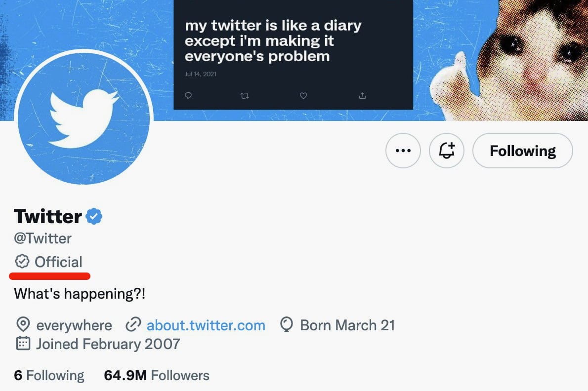Click the retweet icon in banner tweet
This screenshot has height=391, width=588.
click(x=245, y=96)
